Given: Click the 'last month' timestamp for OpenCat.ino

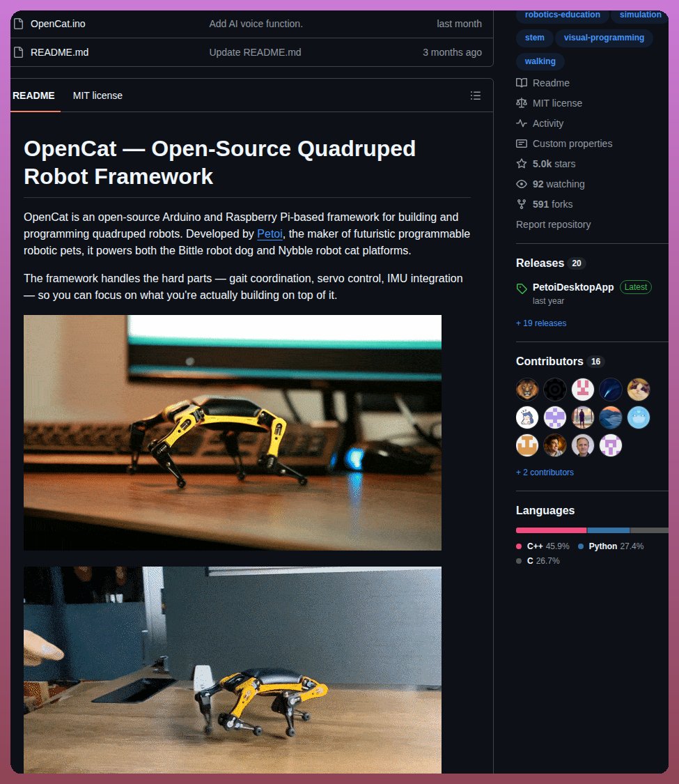Looking at the screenshot, I should 459,24.
